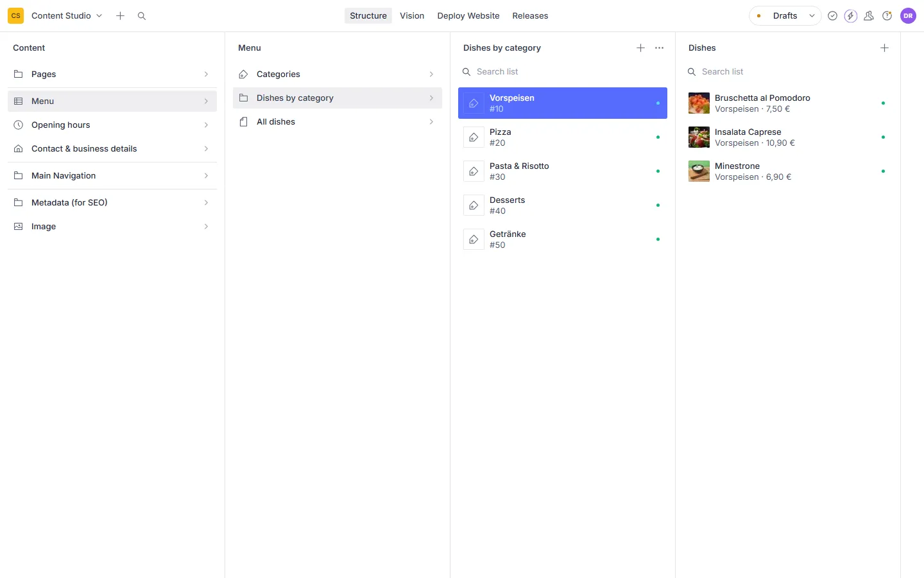This screenshot has height=578, width=924.
Task: Expand Categories via its chevron arrow
Action: tap(431, 74)
